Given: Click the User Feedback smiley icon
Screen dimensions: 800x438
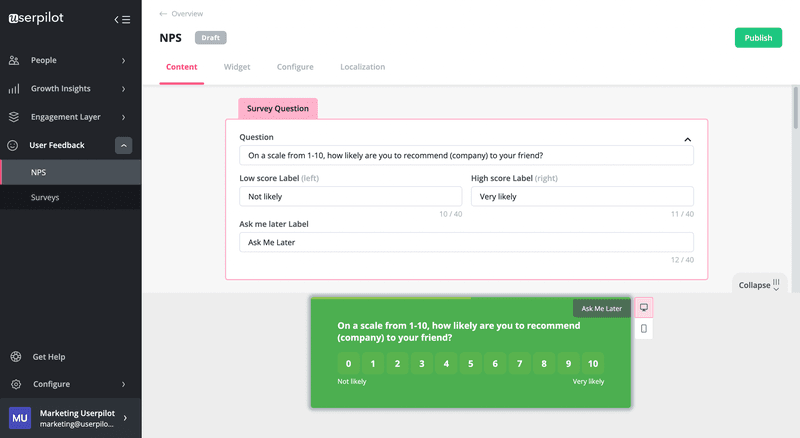Looking at the screenshot, I should coord(13,145).
